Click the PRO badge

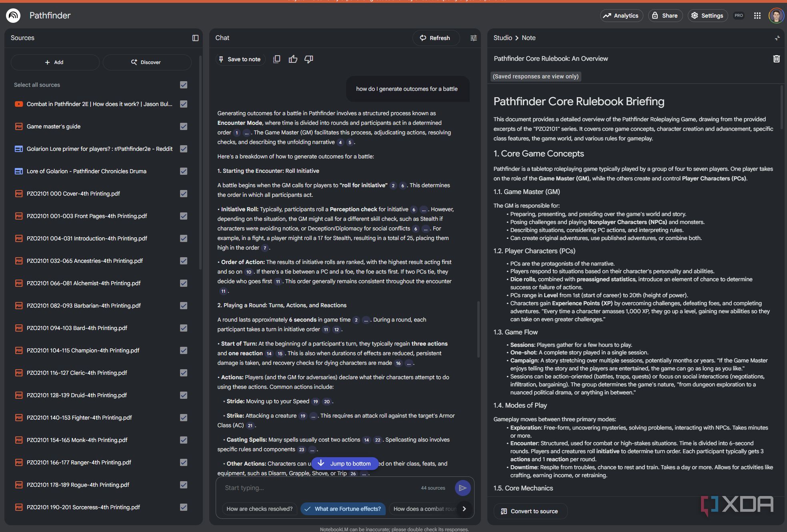[x=739, y=16]
